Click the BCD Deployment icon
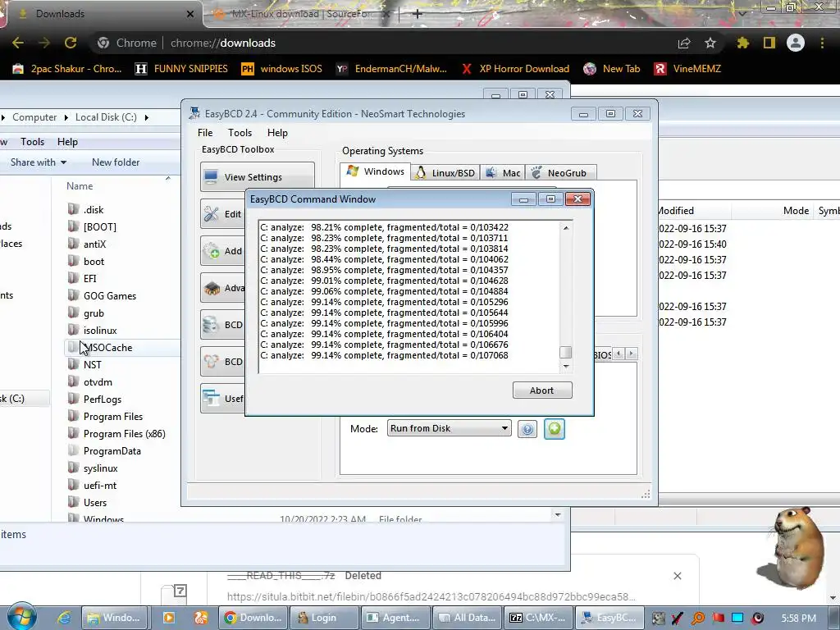 (x=211, y=362)
